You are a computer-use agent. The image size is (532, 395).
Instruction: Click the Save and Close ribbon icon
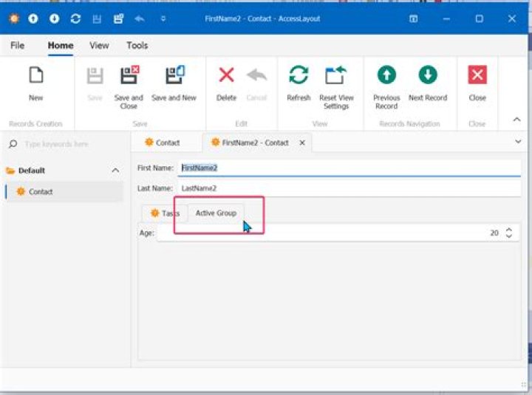point(129,75)
